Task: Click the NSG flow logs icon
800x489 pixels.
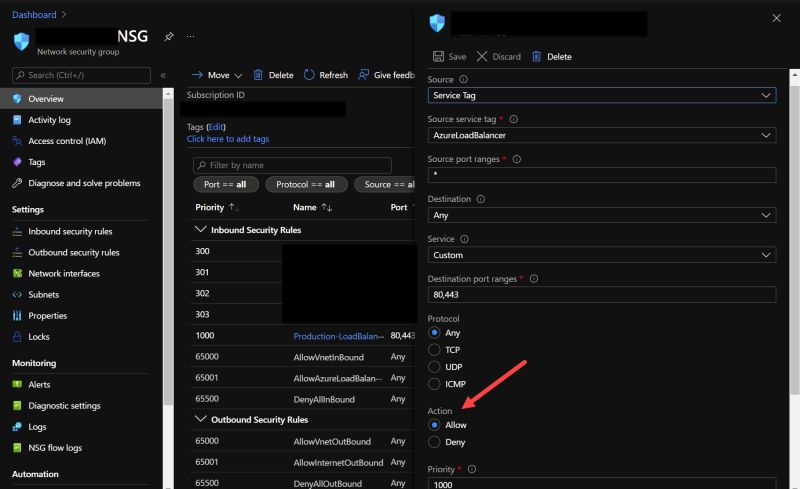Action: (x=17, y=448)
